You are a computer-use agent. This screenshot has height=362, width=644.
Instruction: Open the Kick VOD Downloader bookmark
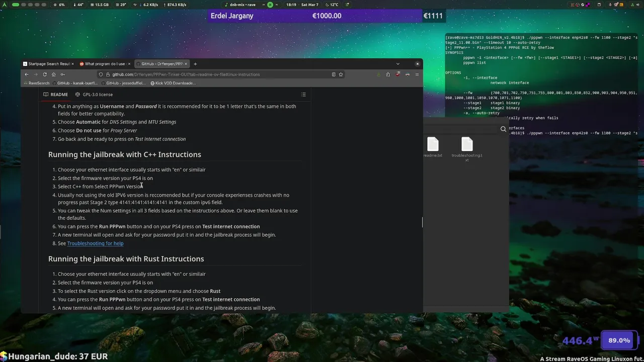click(x=173, y=83)
